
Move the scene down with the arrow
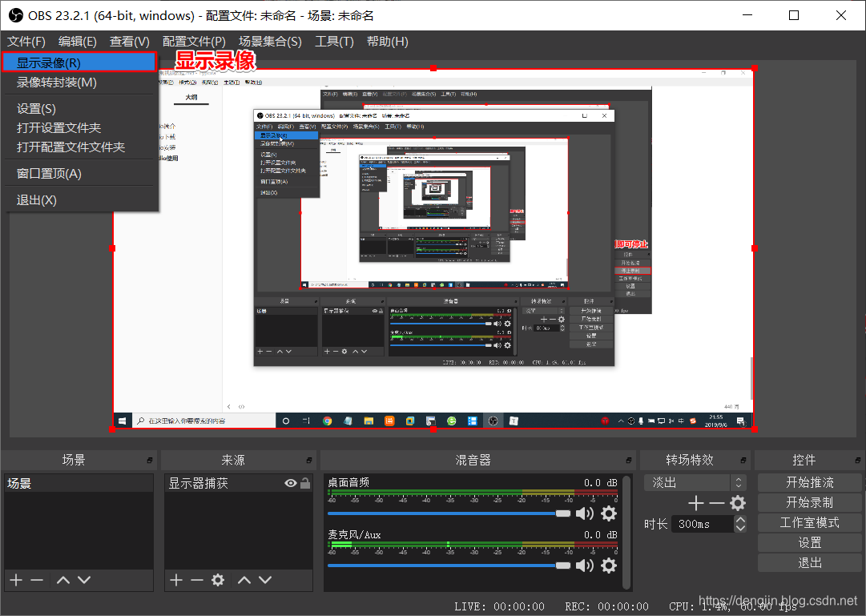(84, 579)
